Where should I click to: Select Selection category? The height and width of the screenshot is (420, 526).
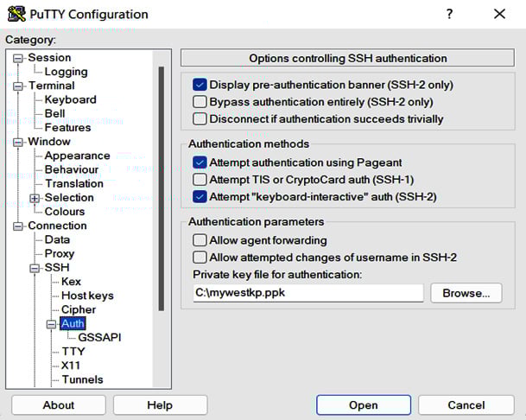(x=69, y=197)
